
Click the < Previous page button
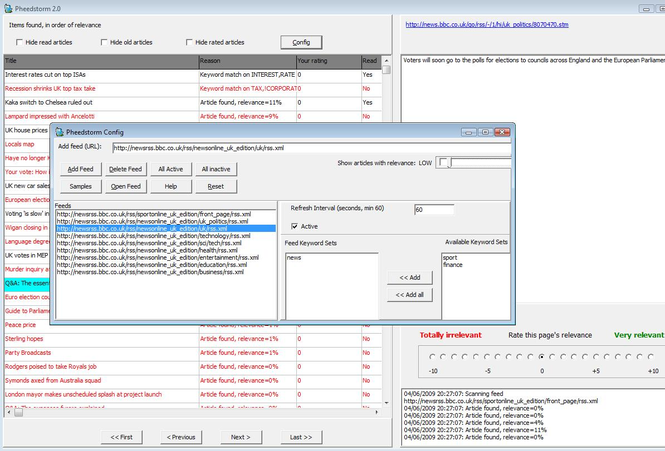pyautogui.click(x=181, y=437)
